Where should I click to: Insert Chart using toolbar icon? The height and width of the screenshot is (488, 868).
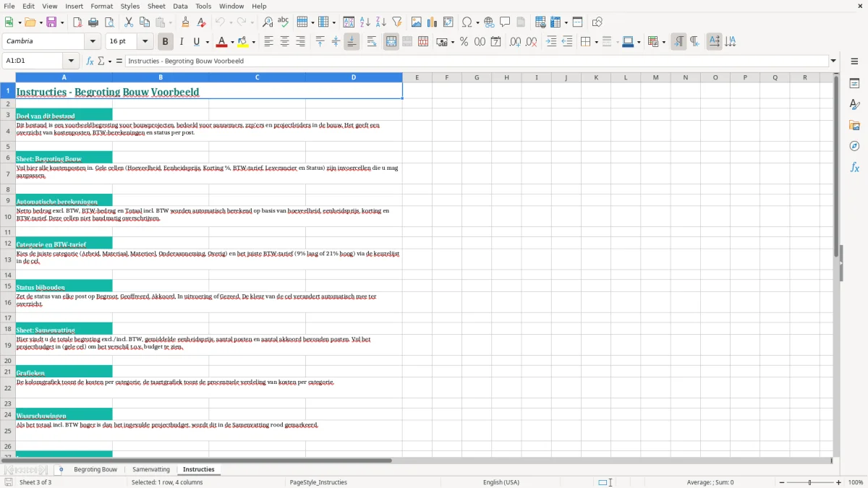433,22
